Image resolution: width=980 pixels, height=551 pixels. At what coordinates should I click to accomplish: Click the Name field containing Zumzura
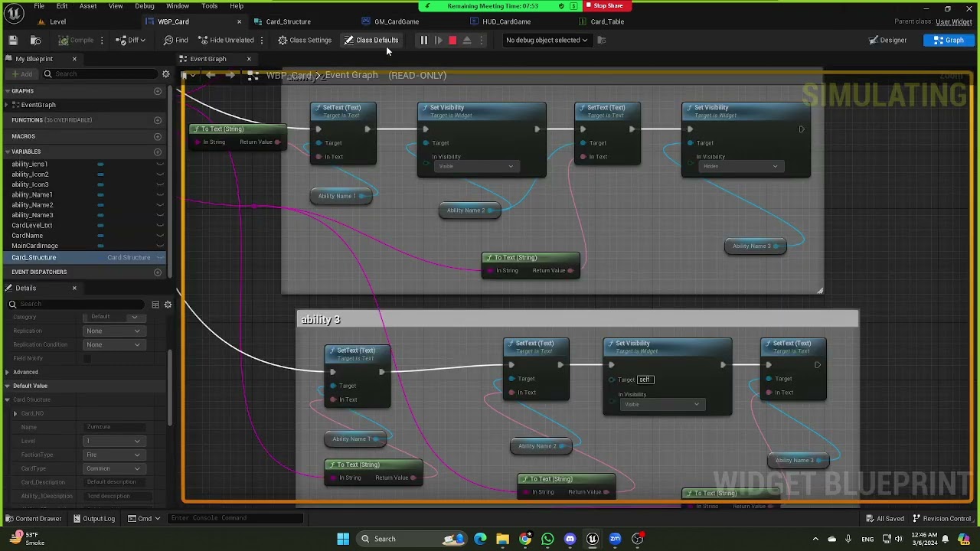(x=113, y=427)
